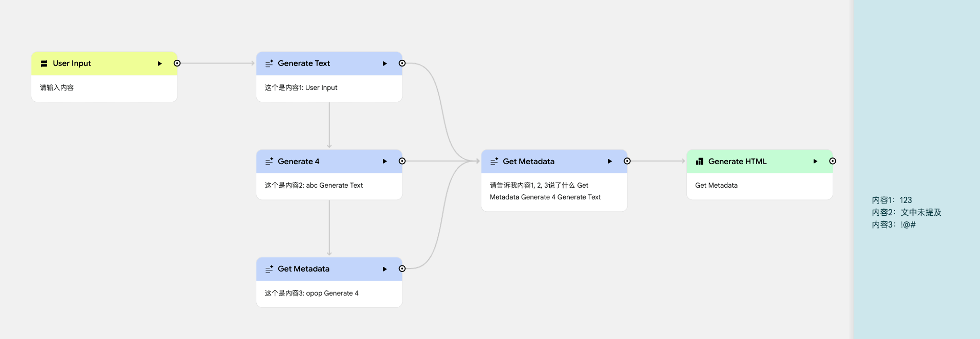Run the Generate HTML node

point(815,162)
